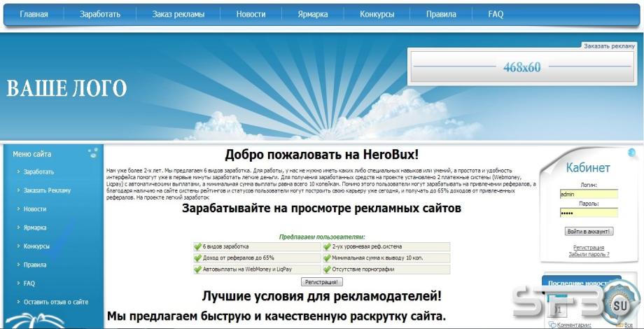
Task: Open Правила in the sidebar menu
Action: (35, 265)
